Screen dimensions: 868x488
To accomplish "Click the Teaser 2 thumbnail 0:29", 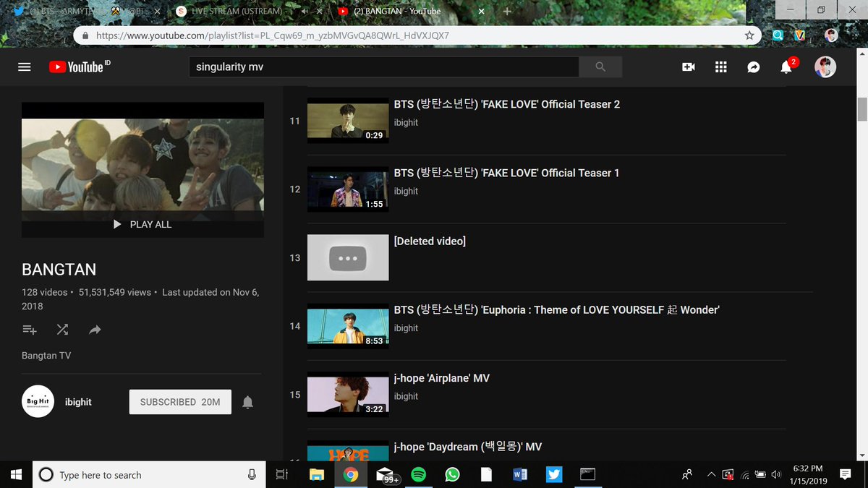I will (348, 121).
